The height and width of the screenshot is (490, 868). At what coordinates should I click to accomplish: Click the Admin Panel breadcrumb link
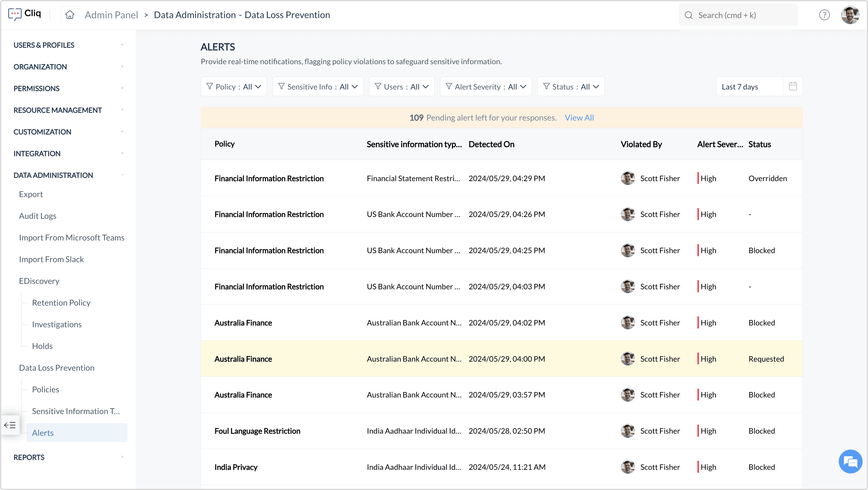pos(111,15)
